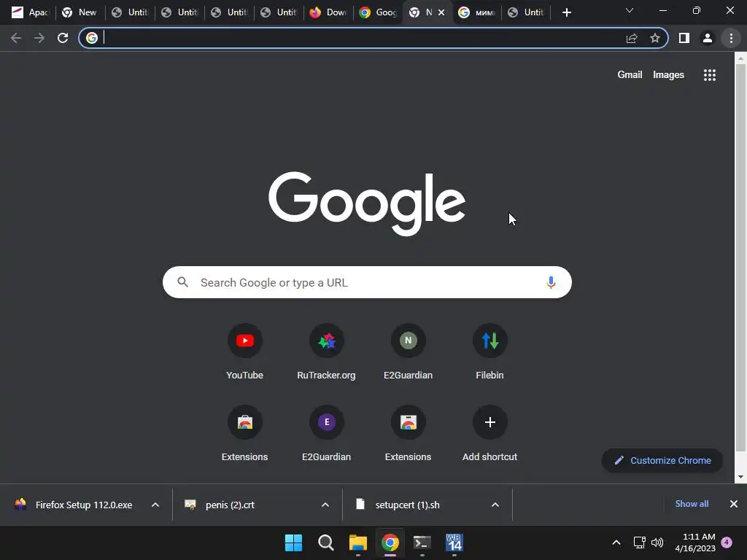Open the terminal app in taskbar
The width and height of the screenshot is (747, 560).
click(422, 542)
